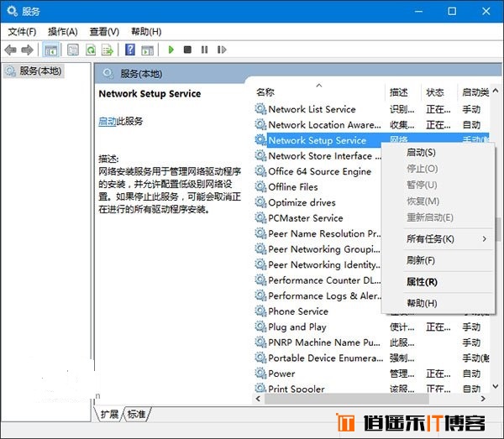This screenshot has width=504, height=439.
Task: Go back with the toolbar back arrow
Action: pos(11,50)
